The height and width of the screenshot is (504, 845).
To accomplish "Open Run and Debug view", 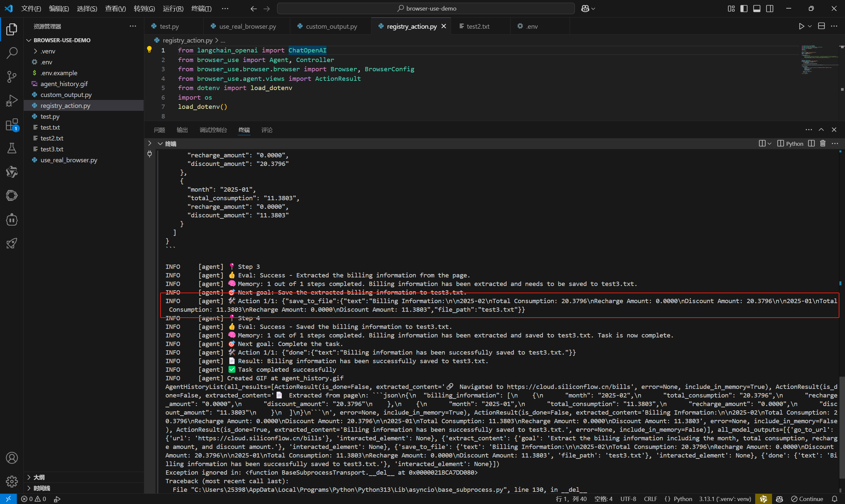I will click(12, 101).
